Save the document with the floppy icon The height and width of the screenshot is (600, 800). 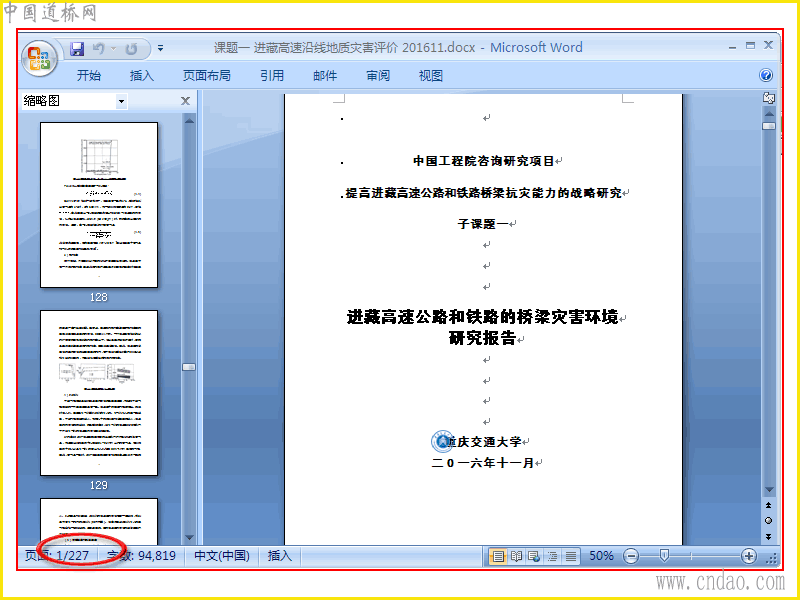(x=77, y=49)
